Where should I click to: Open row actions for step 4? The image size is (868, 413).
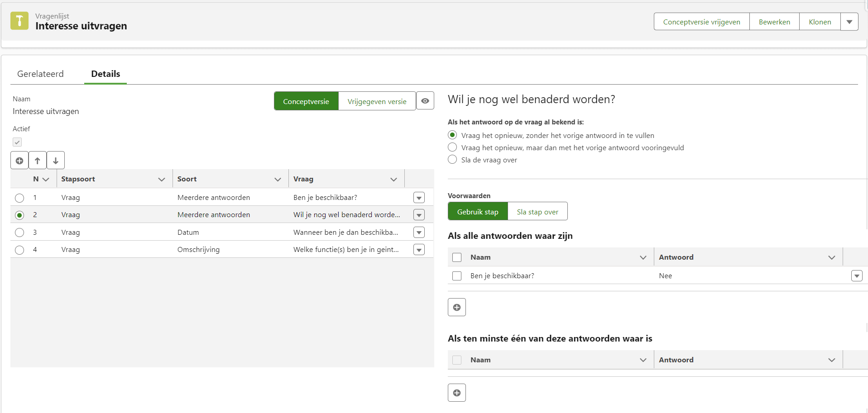click(x=419, y=250)
